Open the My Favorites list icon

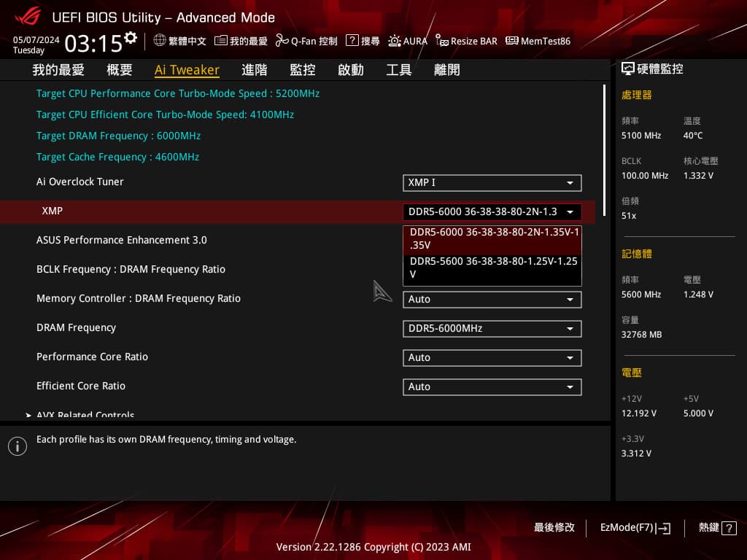click(x=220, y=41)
